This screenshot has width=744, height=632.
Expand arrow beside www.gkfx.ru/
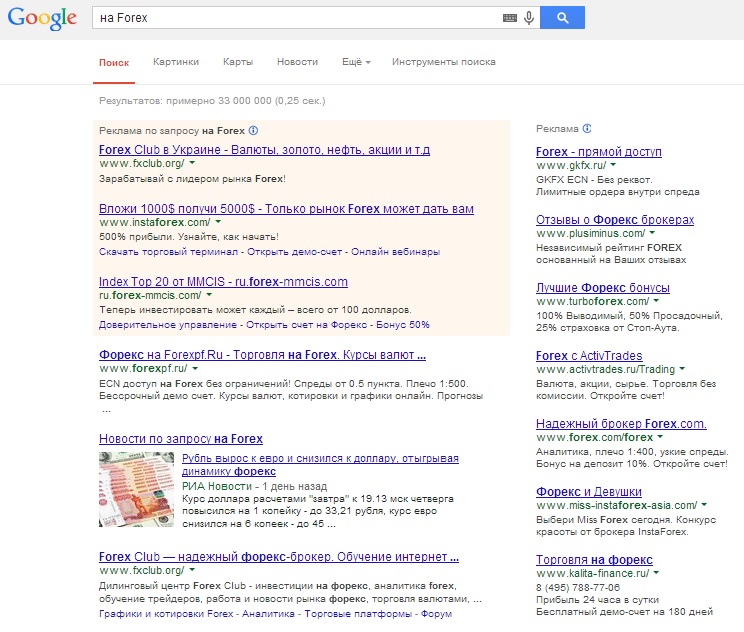pyautogui.click(x=613, y=165)
